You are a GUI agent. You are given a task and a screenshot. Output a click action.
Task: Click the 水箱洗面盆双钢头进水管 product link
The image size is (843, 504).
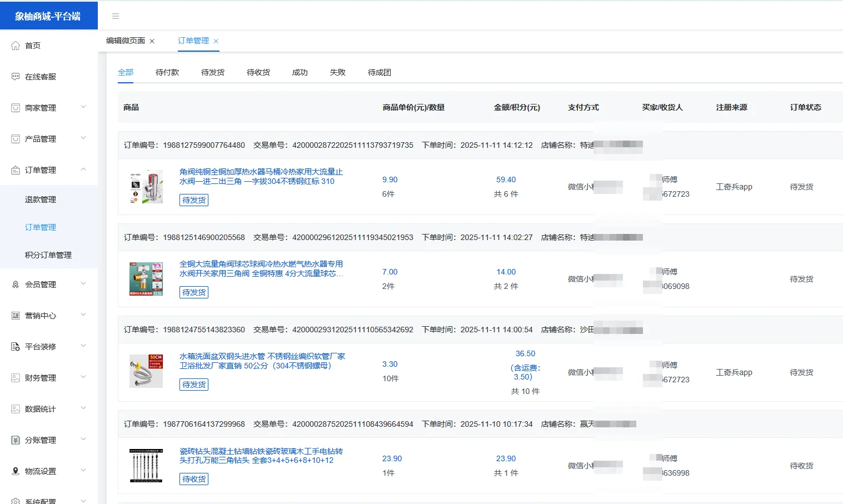(259, 361)
